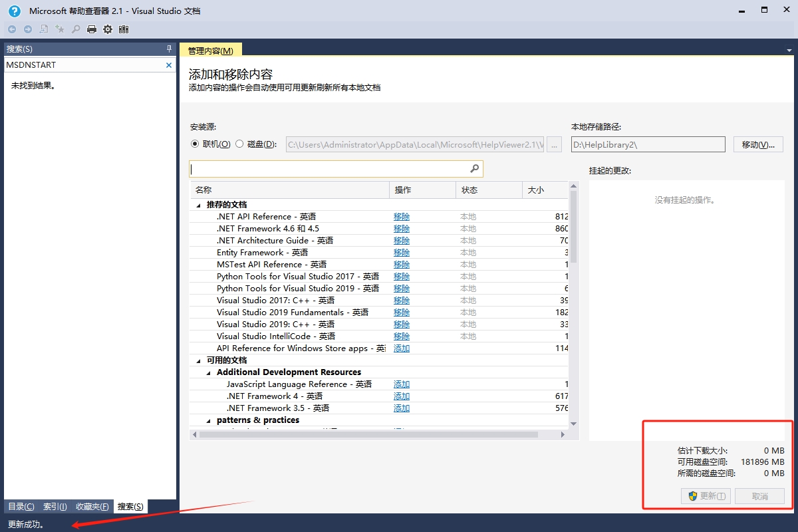798x532 pixels.
Task: Click the content list vertical scrollbar thumb
Action: [x=573, y=227]
